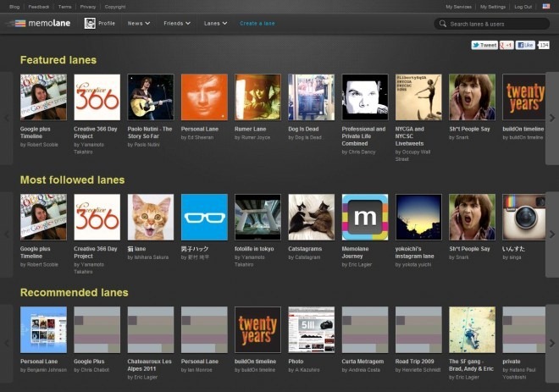Open the Terms link
The image size is (559, 392).
click(64, 7)
